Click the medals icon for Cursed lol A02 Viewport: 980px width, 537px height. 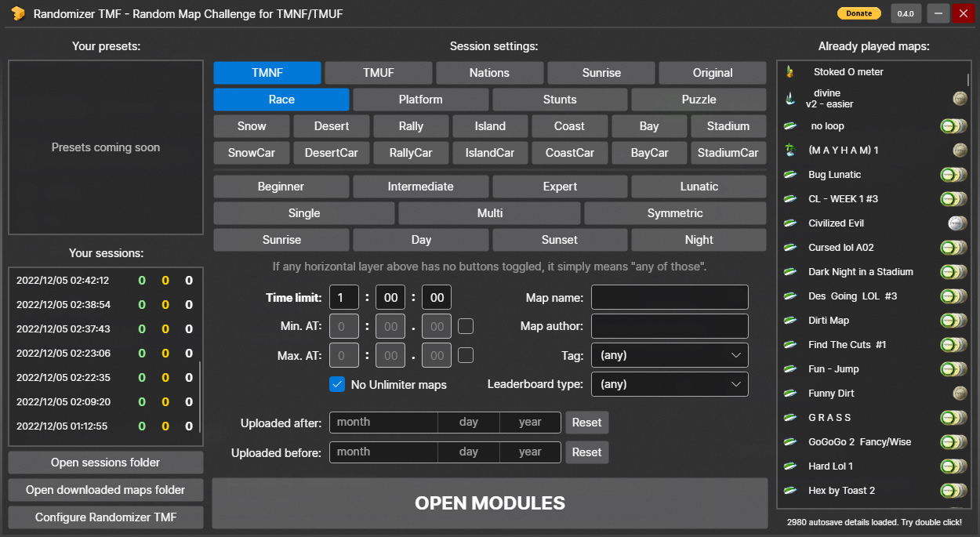(953, 248)
